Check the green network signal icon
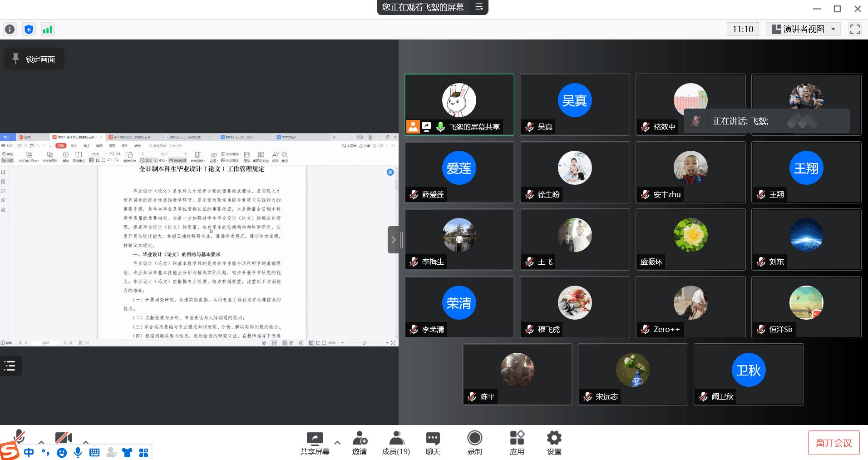Image resolution: width=868 pixels, height=460 pixels. [x=47, y=30]
